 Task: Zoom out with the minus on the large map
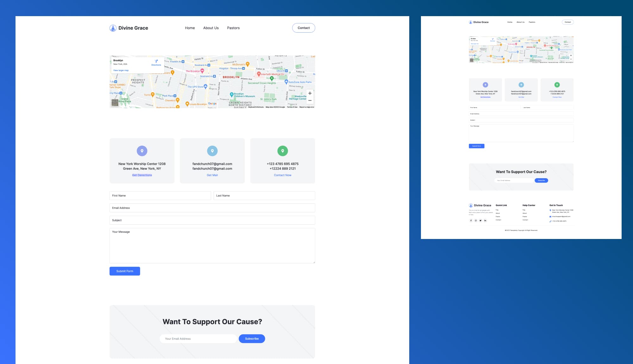(310, 100)
